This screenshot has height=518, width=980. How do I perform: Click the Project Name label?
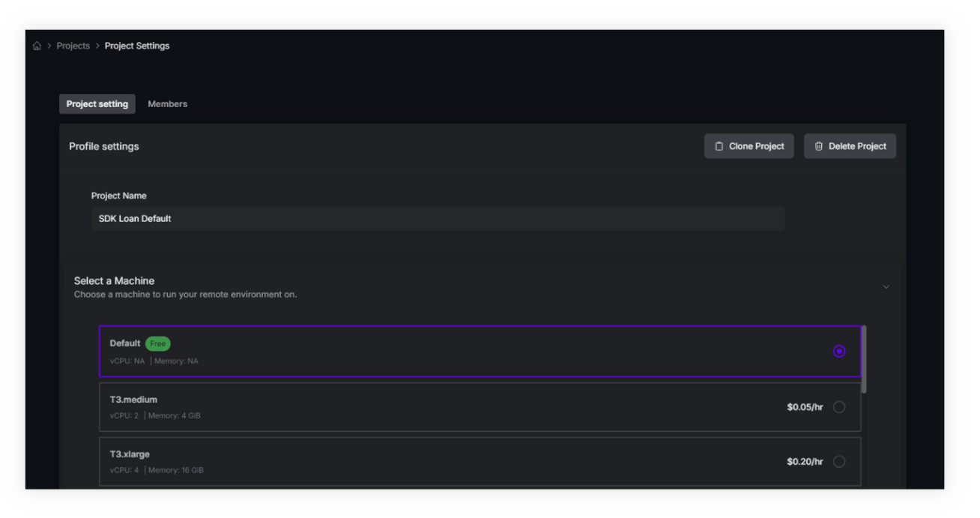[119, 196]
